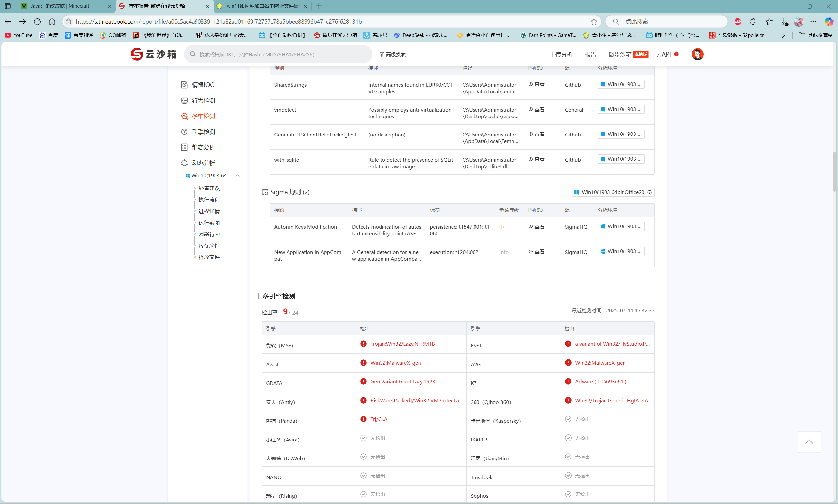View match for SharedStrings rule
This screenshot has height=504, width=838.
(x=536, y=84)
